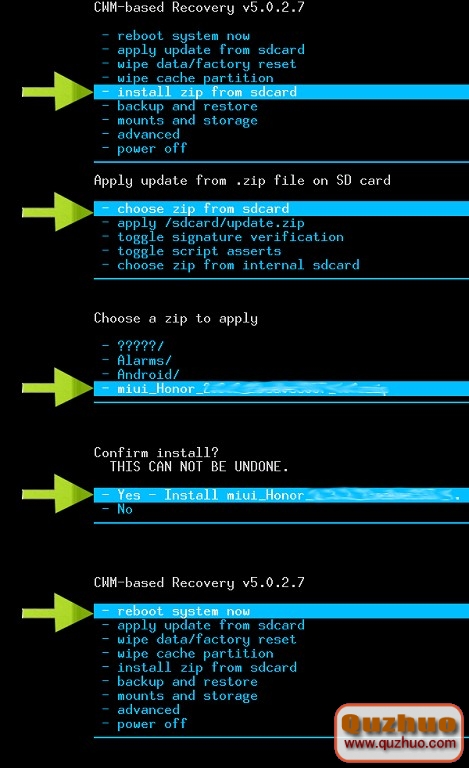469x768 pixels.
Task: Confirm Yes - Install miui_Honor
Action: [281, 495]
